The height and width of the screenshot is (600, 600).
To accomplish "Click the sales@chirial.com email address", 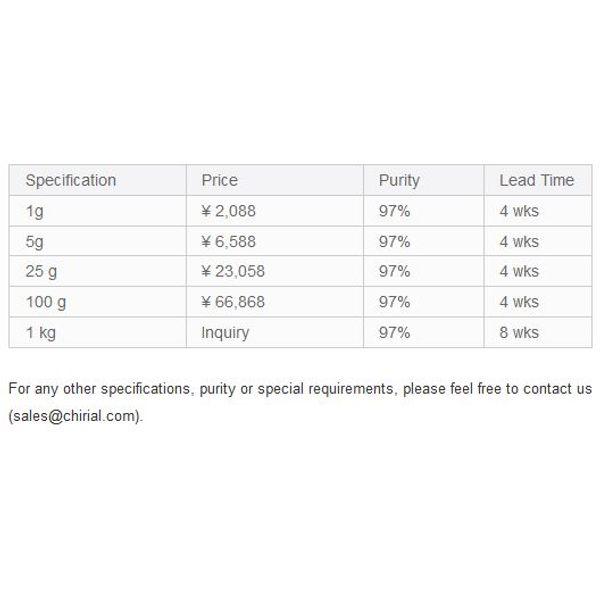I will point(75,416).
